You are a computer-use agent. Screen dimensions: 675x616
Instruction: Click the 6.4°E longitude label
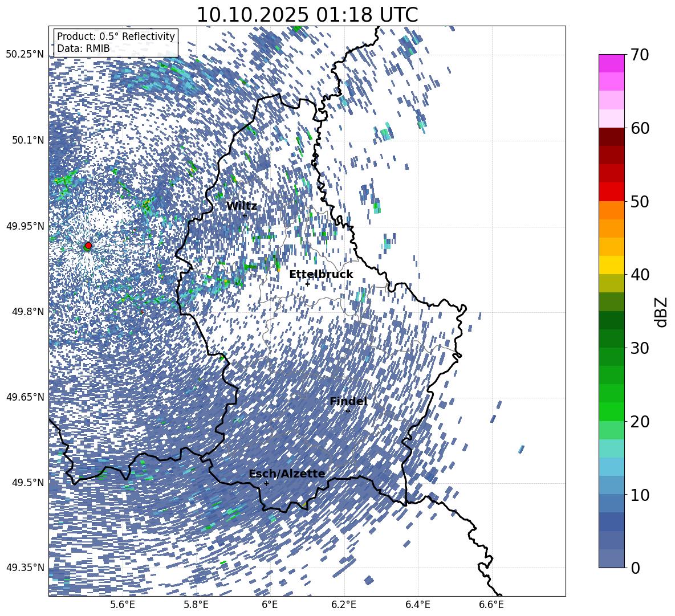click(418, 605)
